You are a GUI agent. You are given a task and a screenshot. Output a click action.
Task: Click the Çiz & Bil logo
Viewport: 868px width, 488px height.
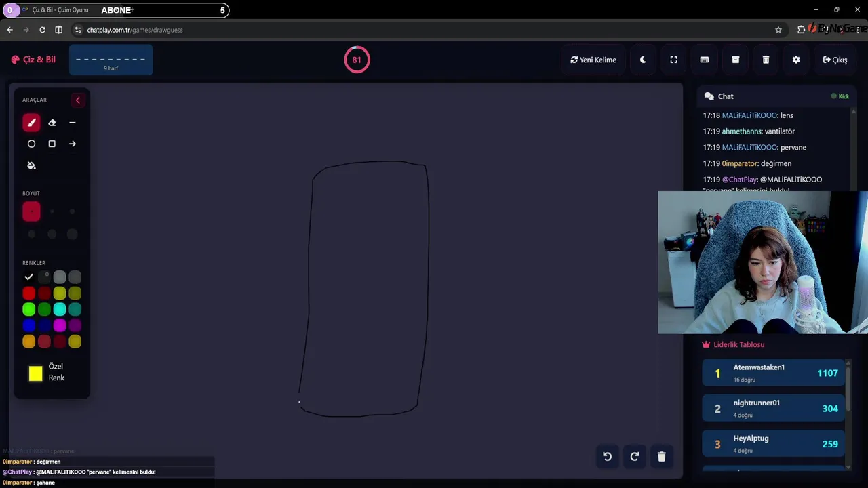coord(33,60)
